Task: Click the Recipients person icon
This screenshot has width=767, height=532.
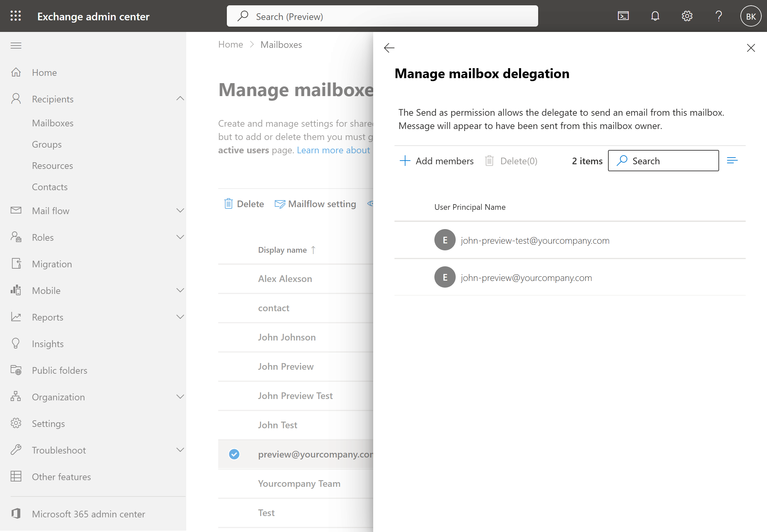Action: coord(16,99)
